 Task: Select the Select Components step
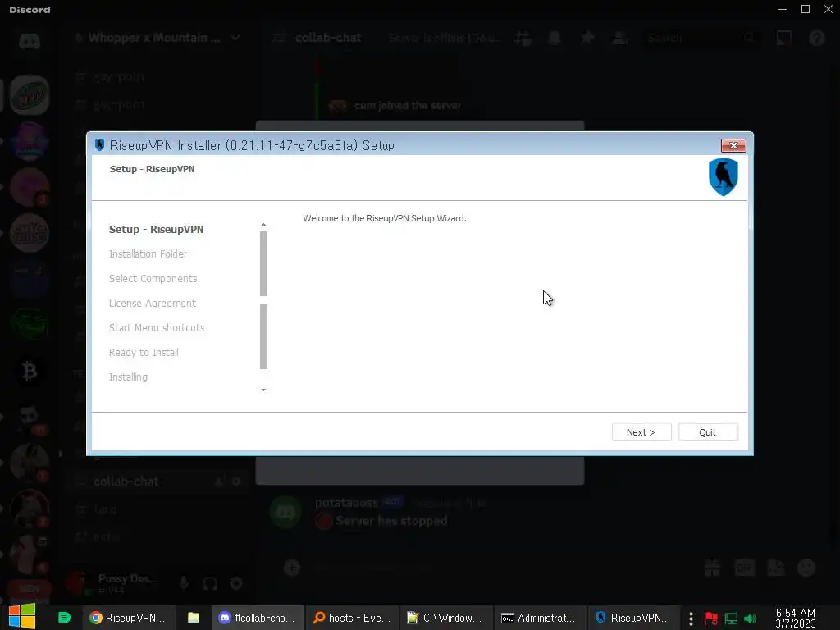pyautogui.click(x=153, y=279)
